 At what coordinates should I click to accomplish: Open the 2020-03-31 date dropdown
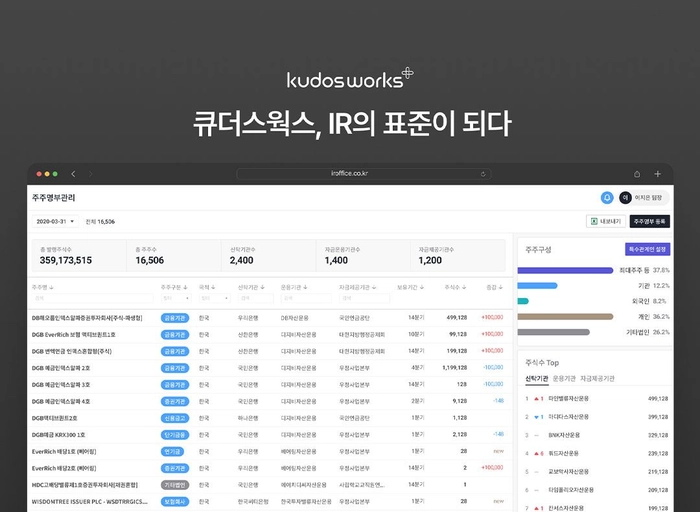click(x=54, y=221)
